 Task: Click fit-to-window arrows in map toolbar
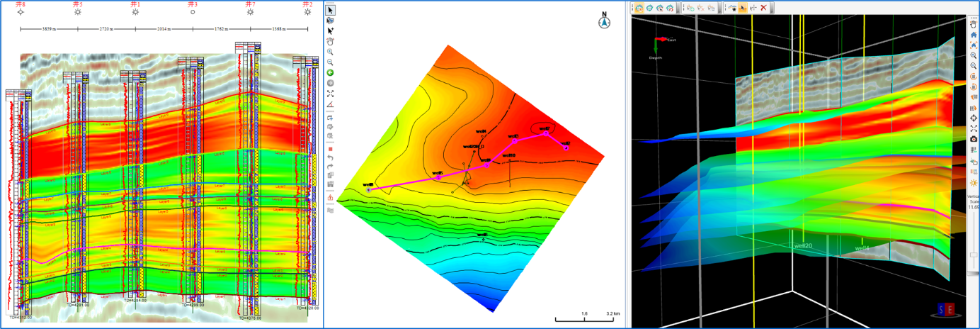331,94
